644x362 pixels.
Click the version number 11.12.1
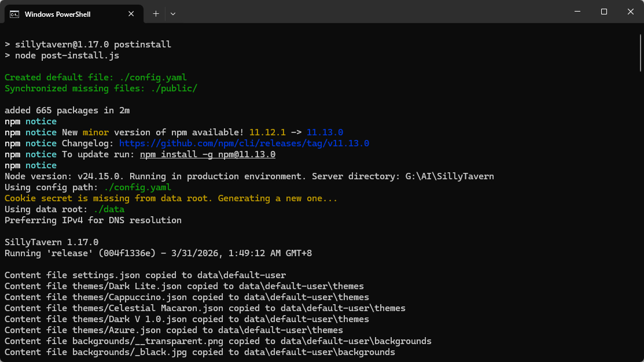[x=267, y=132]
